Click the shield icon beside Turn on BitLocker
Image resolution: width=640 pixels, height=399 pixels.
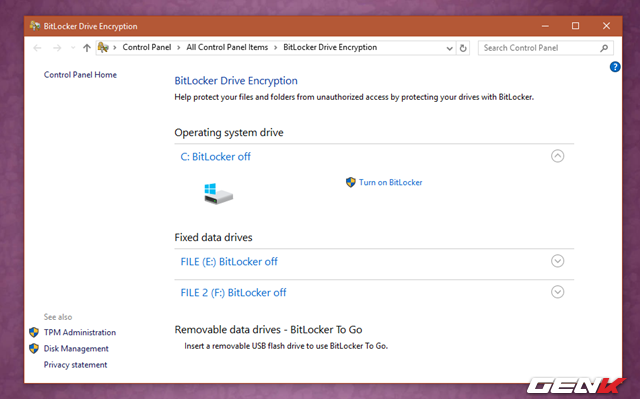(x=351, y=182)
